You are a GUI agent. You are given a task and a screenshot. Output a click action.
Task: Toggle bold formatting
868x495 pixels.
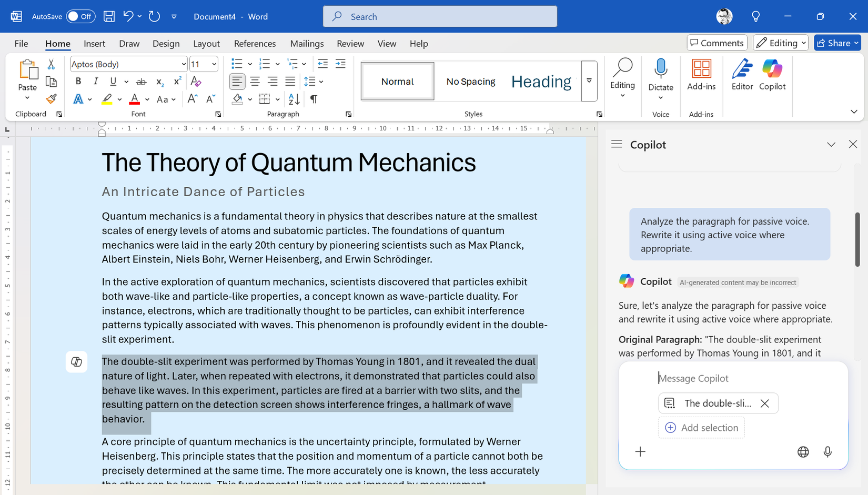point(78,82)
